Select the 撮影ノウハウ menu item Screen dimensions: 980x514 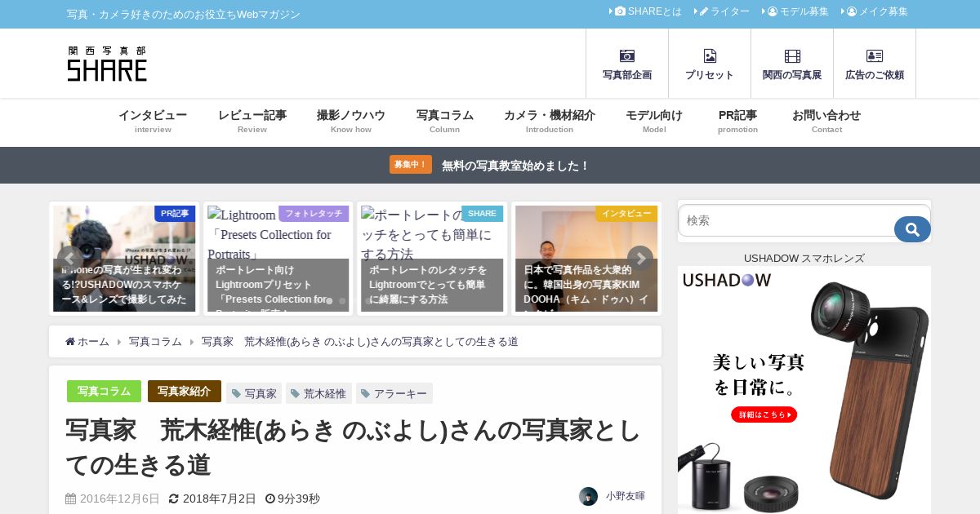click(351, 121)
